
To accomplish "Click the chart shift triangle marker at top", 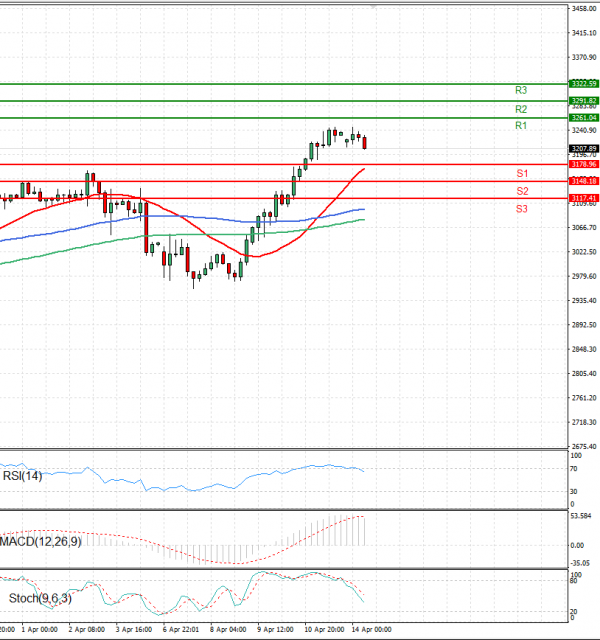I will 375,7.
